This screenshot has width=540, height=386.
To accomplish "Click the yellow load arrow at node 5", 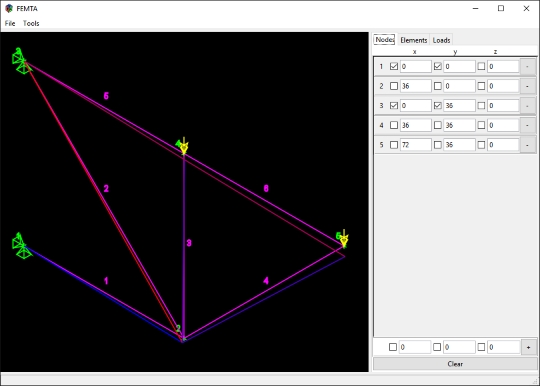I will coord(344,238).
